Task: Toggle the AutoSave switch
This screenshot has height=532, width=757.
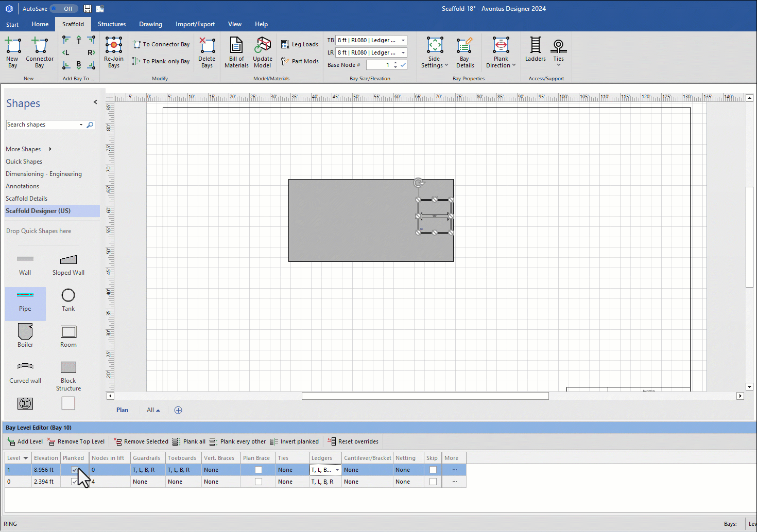Action: pos(64,9)
